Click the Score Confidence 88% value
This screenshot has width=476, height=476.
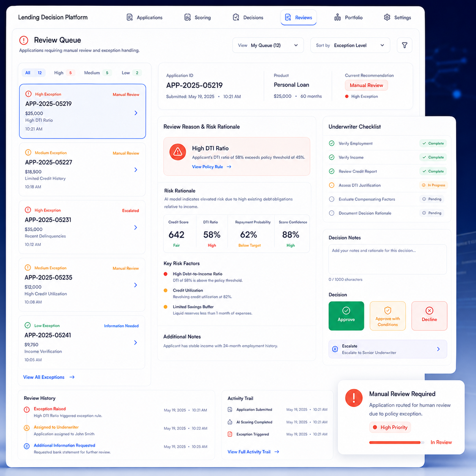click(x=291, y=235)
